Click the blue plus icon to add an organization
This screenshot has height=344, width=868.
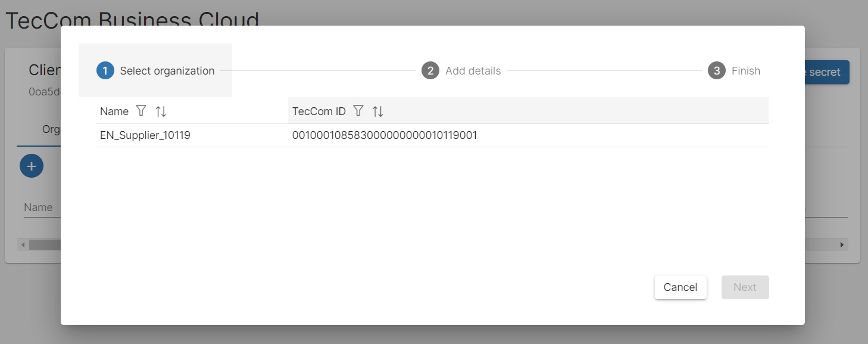pyautogui.click(x=32, y=166)
